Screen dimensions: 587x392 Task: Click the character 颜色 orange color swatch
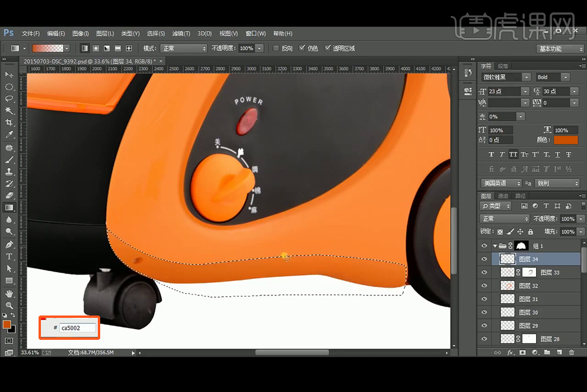(565, 140)
